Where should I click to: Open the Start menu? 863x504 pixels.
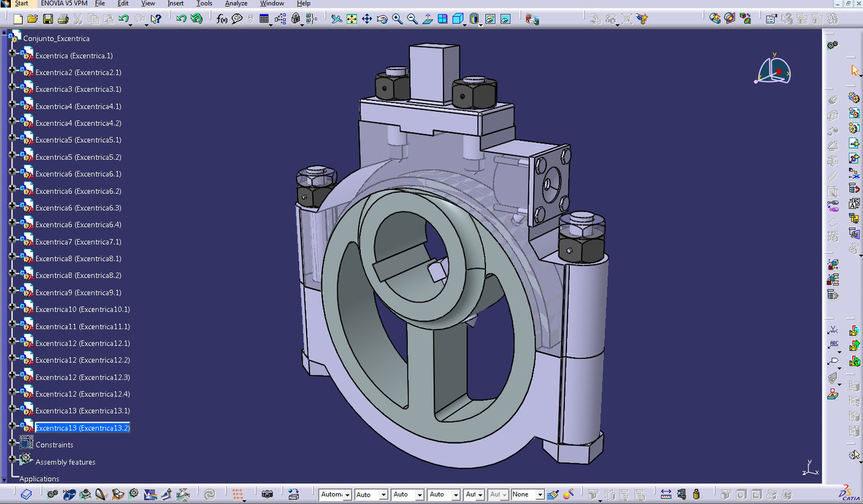click(22, 3)
